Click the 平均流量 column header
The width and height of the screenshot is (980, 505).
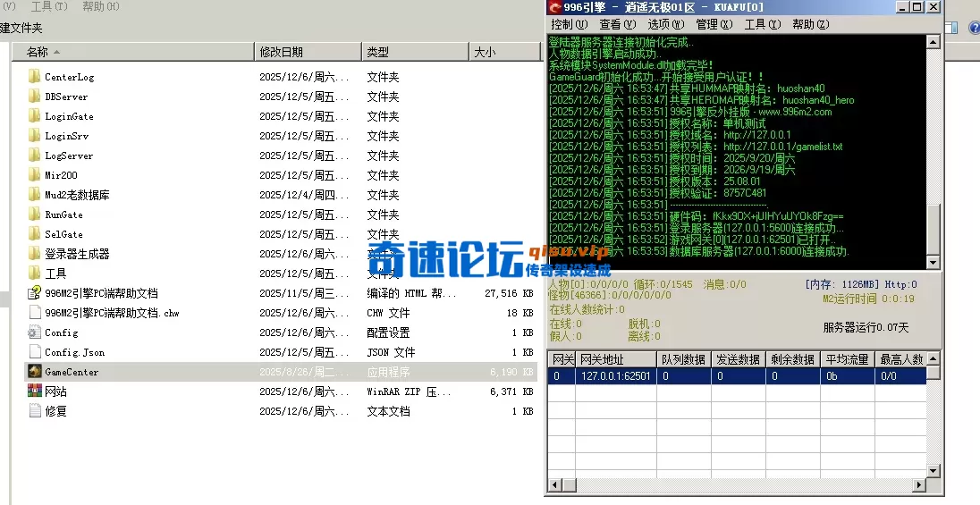tap(848, 359)
